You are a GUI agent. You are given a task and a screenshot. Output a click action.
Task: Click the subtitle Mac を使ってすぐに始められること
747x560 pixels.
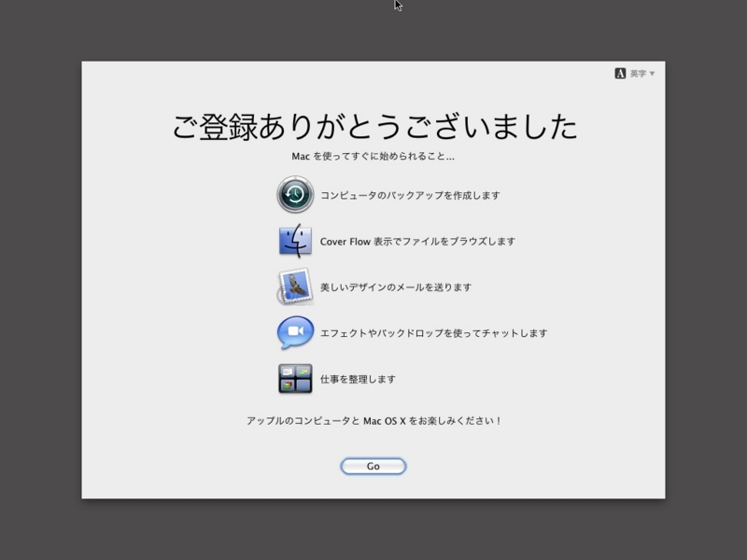373,158
